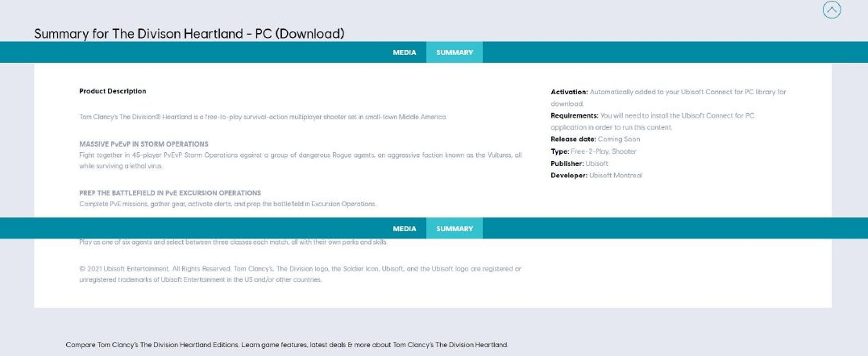The image size is (868, 356).
Task: Open the lower sticky MEDIA tab
Action: point(405,229)
